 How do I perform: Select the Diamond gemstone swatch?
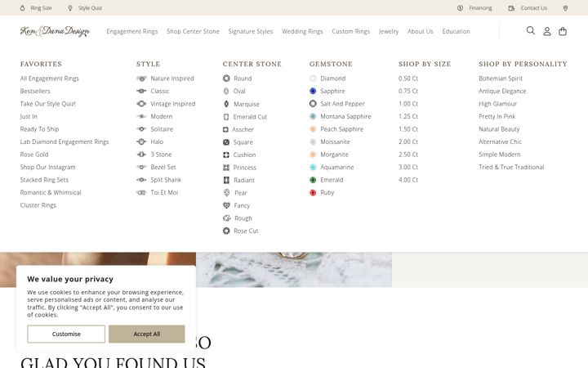313,79
